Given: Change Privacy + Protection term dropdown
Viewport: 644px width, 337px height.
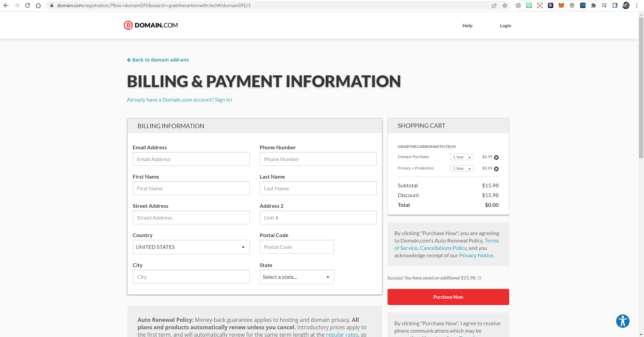Looking at the screenshot, I should click(x=462, y=168).
